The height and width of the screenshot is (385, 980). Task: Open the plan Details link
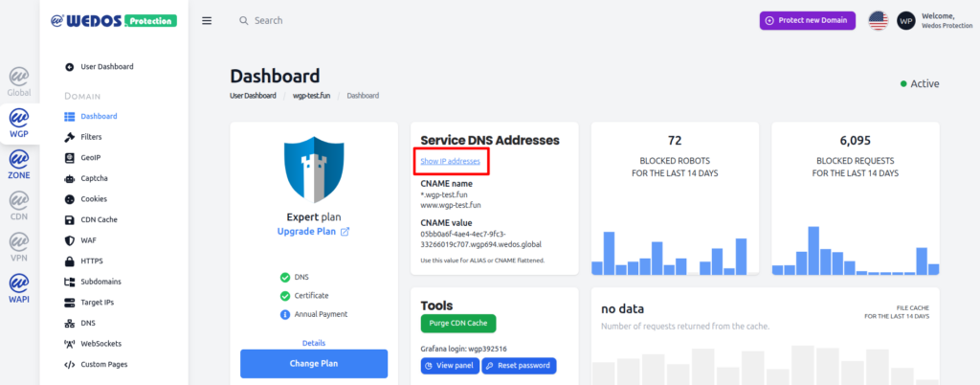(x=314, y=343)
